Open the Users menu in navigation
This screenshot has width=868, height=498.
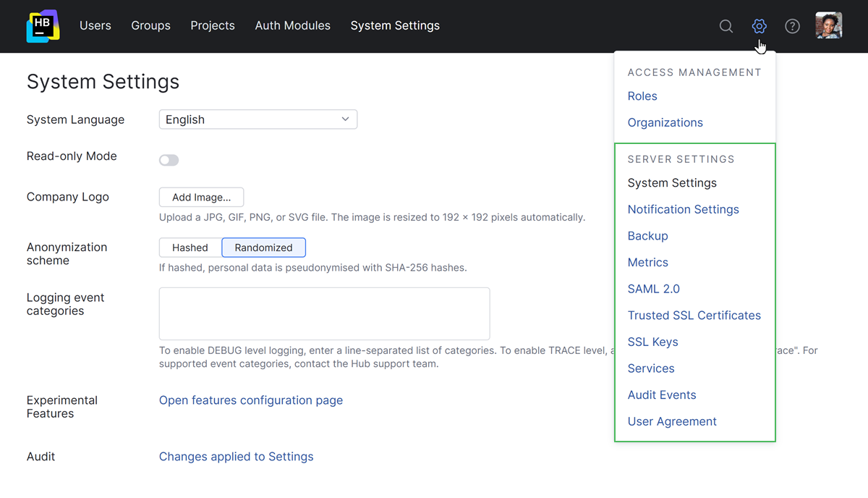(95, 26)
